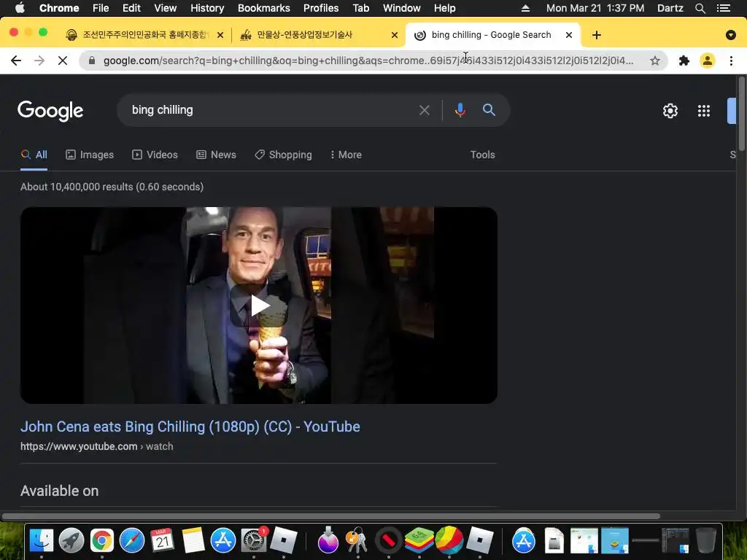The width and height of the screenshot is (747, 560).
Task: Click the Available on heading
Action: (x=60, y=491)
